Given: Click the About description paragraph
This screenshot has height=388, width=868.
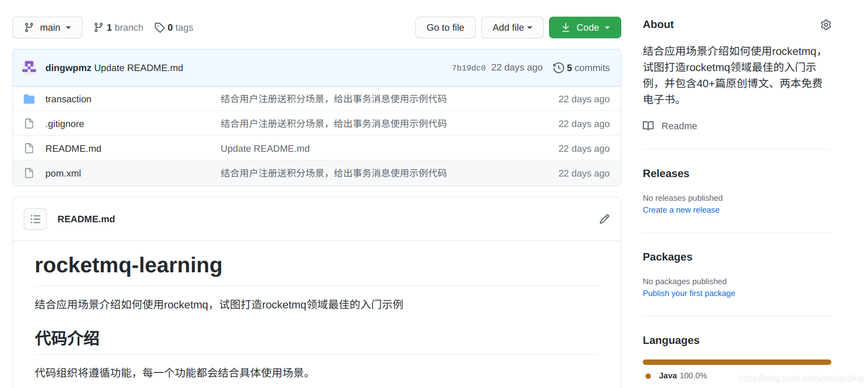Looking at the screenshot, I should pyautogui.click(x=733, y=75).
